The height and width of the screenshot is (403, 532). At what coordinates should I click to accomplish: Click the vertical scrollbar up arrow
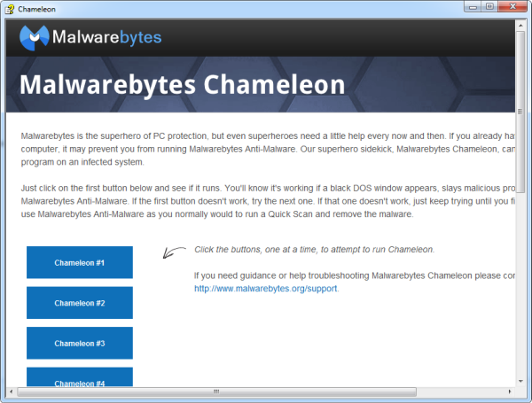[520, 26]
